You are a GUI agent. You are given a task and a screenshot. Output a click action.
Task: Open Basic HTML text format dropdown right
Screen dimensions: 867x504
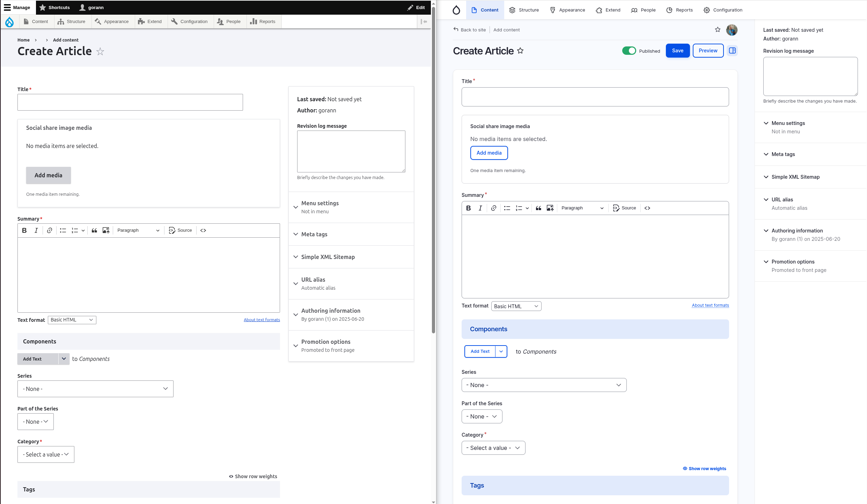click(x=516, y=306)
